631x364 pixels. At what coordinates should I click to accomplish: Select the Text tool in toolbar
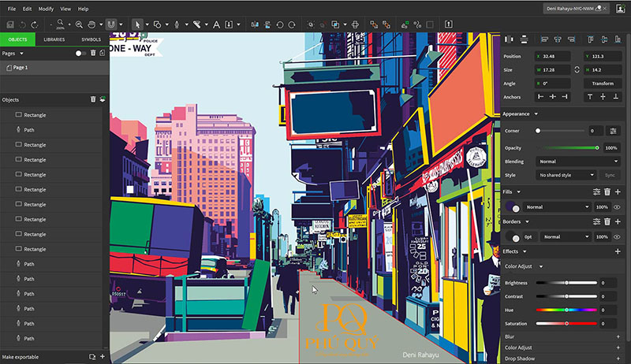click(217, 24)
